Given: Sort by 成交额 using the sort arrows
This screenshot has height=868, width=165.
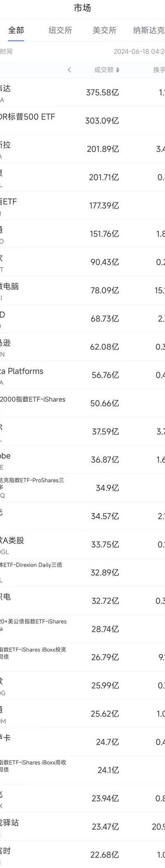Looking at the screenshot, I should pos(118,70).
